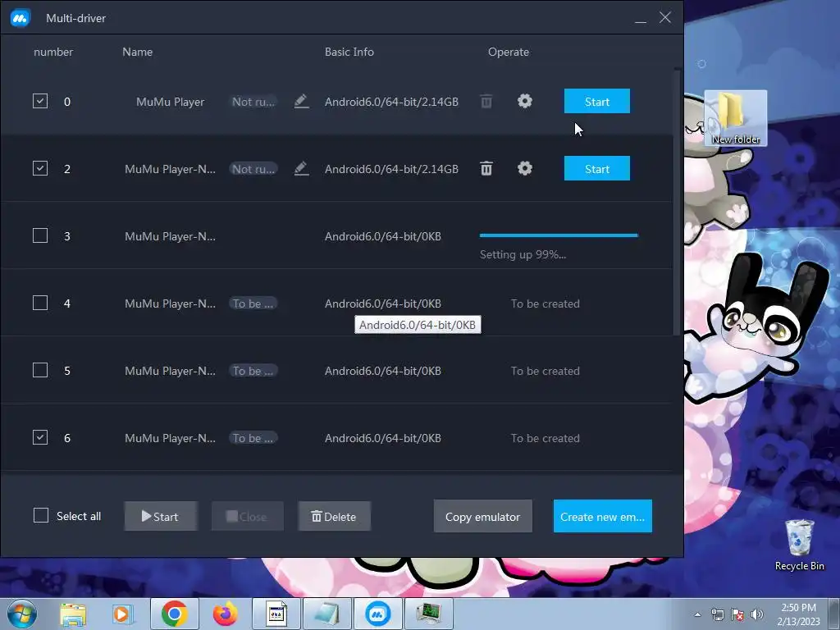Open settings gear for emulator 2

(x=525, y=168)
